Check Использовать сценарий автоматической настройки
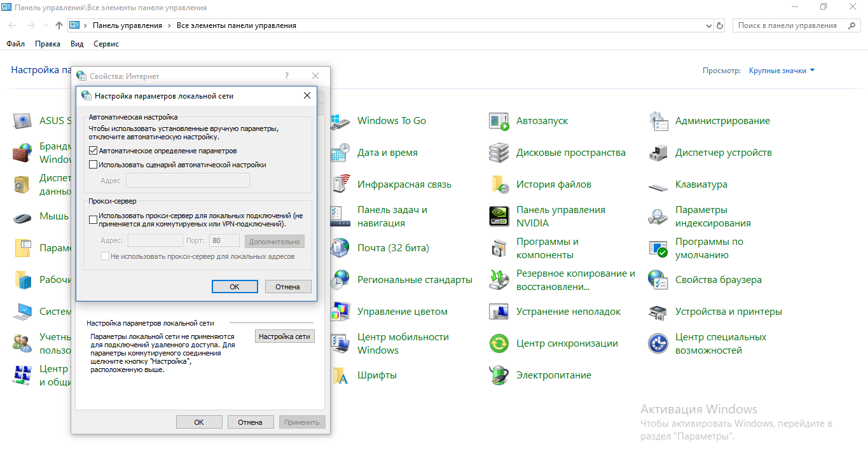The image size is (868, 463). tap(93, 165)
